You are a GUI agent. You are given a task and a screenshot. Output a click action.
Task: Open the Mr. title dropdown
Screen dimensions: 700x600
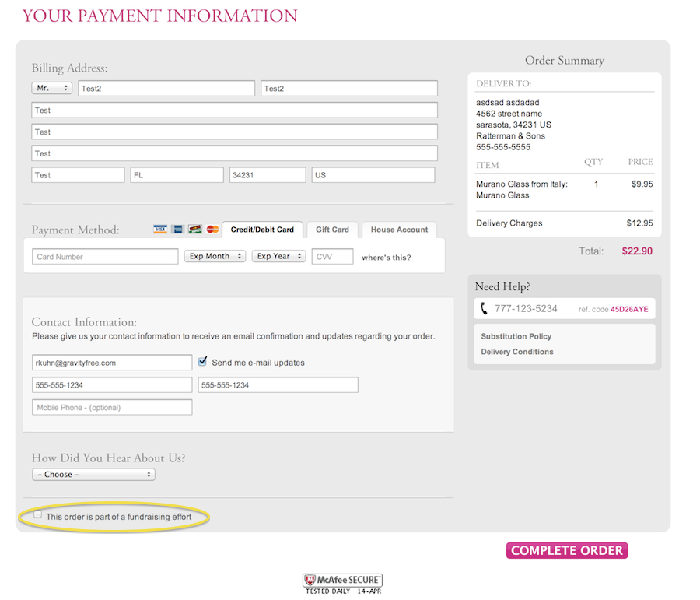[x=51, y=89]
